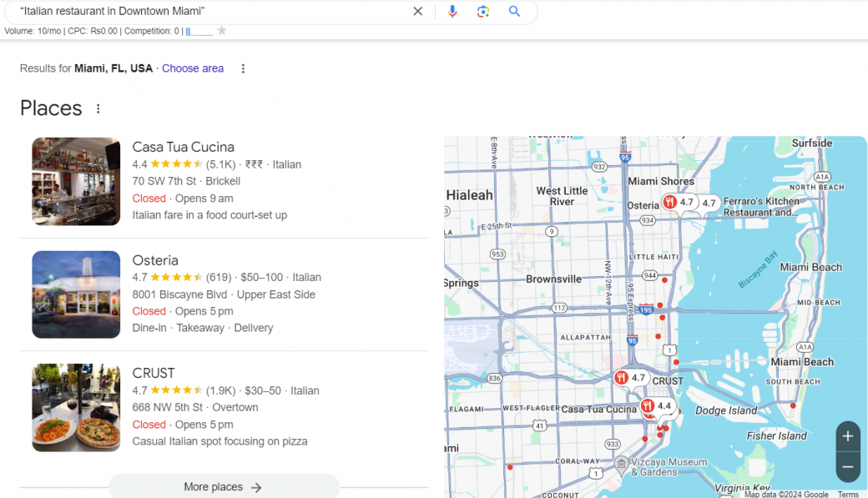Clear the search query with the X icon

click(x=418, y=11)
